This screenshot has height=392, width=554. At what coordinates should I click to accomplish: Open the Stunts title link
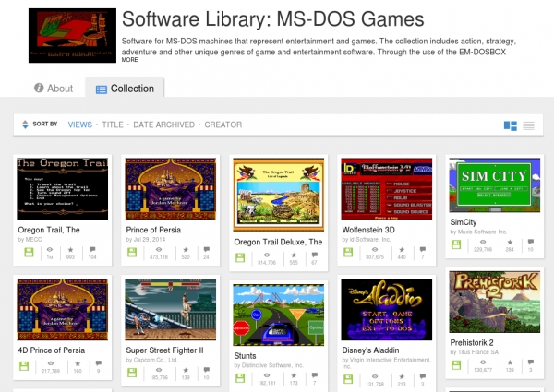tap(245, 356)
